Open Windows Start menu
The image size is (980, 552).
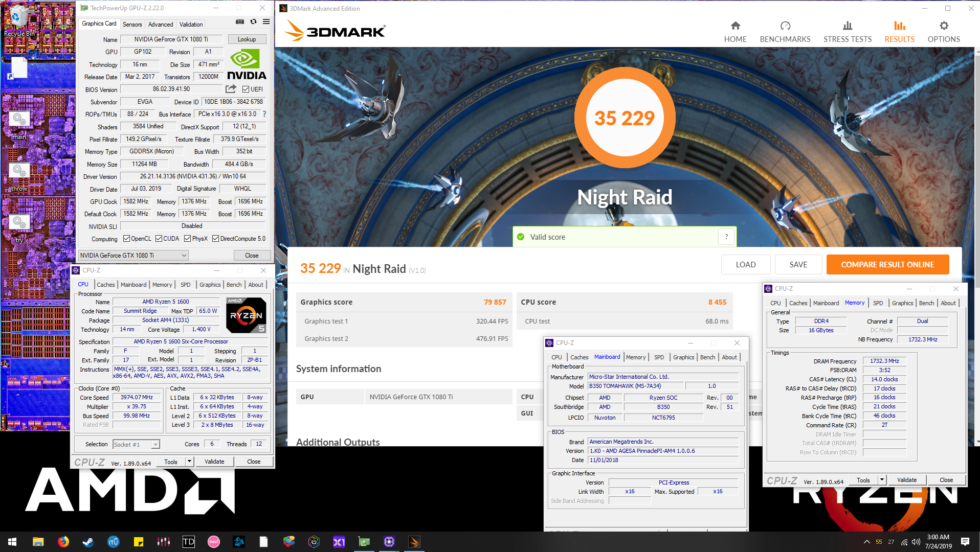(x=12, y=542)
